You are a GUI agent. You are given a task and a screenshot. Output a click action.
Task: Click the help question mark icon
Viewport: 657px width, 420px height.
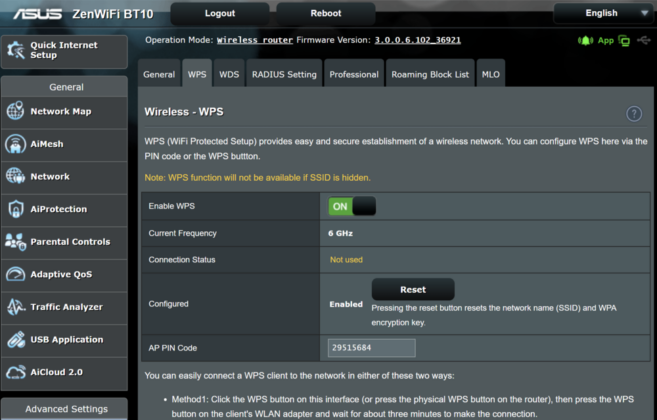pos(634,113)
